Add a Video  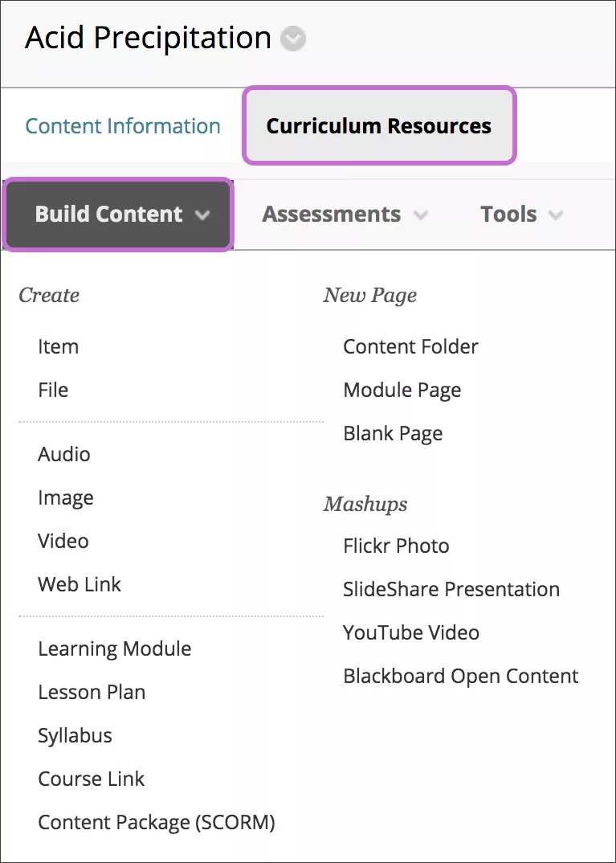click(x=63, y=542)
